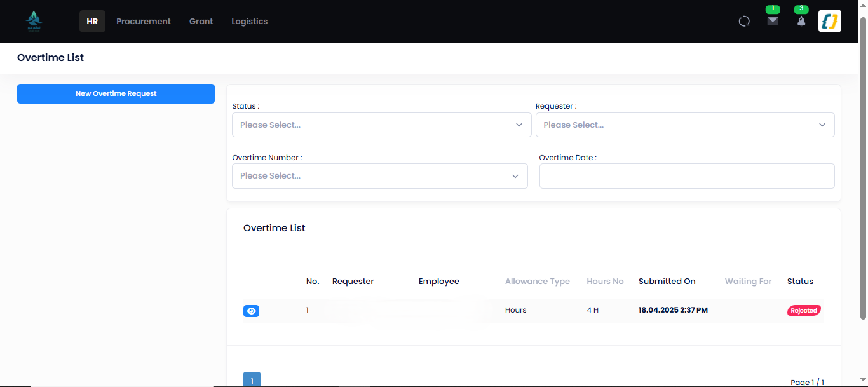Create a New Overtime Request
This screenshot has height=387, width=868.
[116, 93]
